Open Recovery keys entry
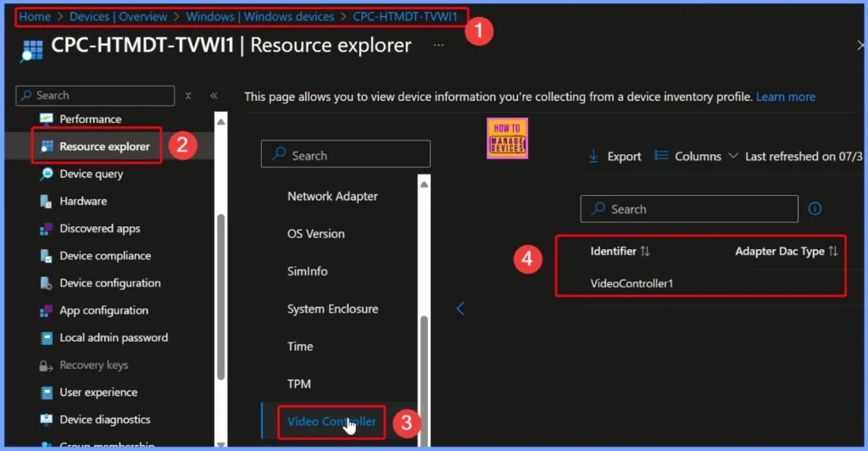The image size is (868, 451). pyautogui.click(x=93, y=365)
